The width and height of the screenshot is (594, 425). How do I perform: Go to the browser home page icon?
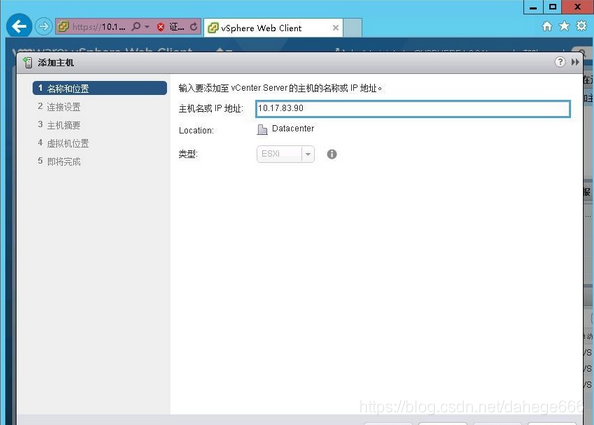[547, 26]
